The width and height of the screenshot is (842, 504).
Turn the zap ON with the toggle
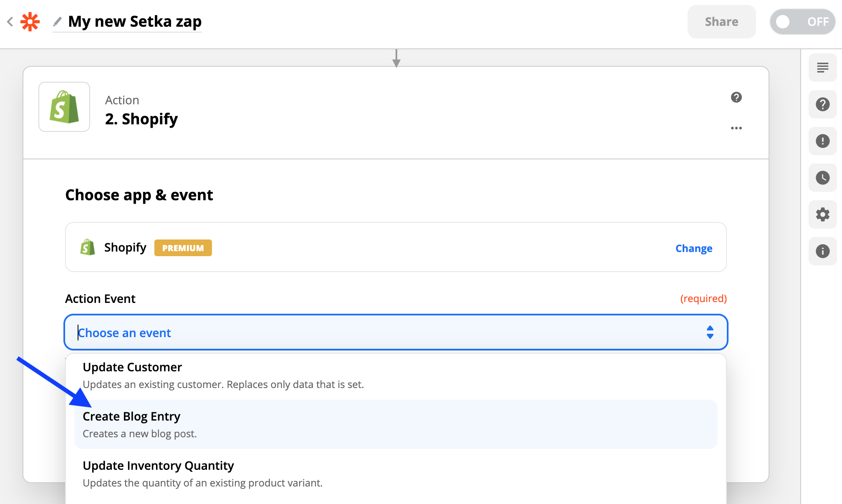tap(802, 22)
